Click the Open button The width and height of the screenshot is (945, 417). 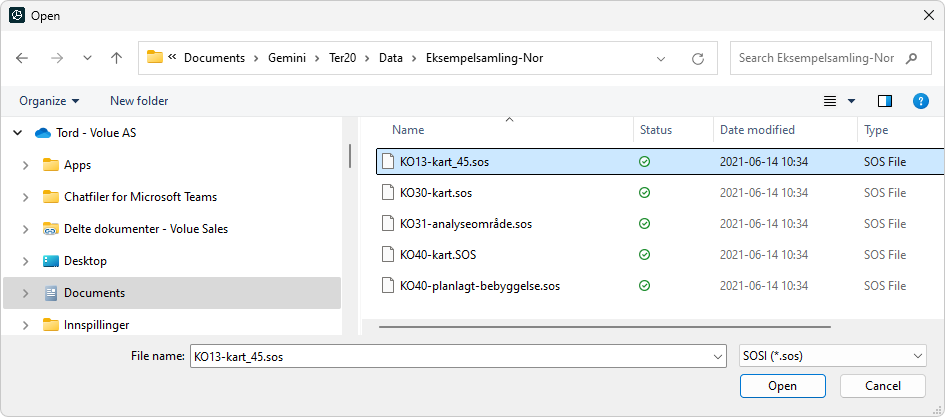782,386
